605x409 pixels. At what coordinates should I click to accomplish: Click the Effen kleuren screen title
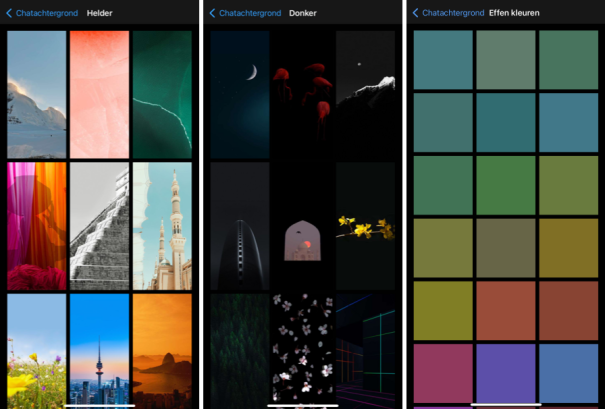[x=514, y=13]
